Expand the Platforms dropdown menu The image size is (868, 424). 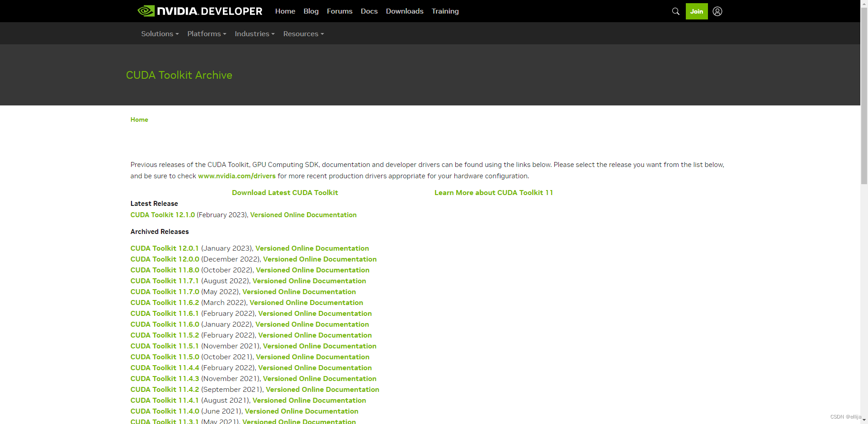(207, 34)
